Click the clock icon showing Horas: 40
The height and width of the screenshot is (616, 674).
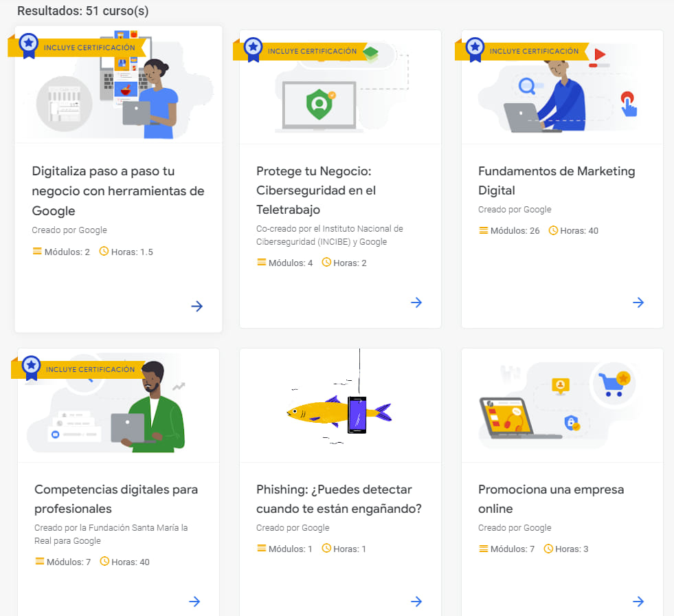tap(554, 230)
